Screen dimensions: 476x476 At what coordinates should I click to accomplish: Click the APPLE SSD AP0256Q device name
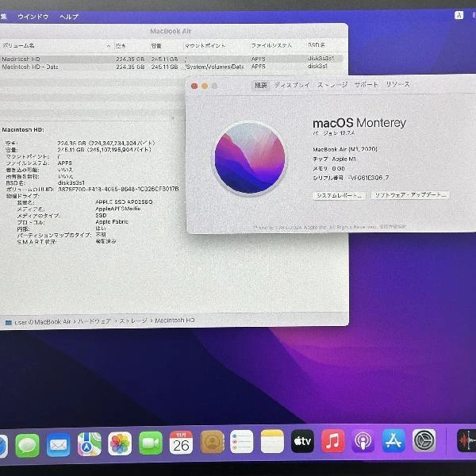click(x=124, y=202)
